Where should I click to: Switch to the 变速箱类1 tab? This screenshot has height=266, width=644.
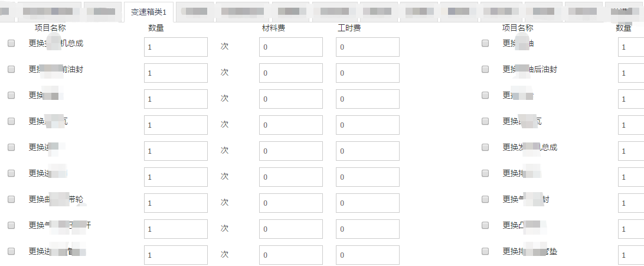coord(149,12)
